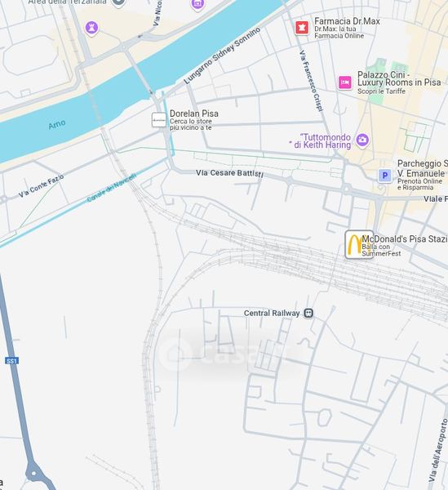This screenshot has height=490, width=448.
Task: Click the purple museum pin at top
Action: coord(197,4)
